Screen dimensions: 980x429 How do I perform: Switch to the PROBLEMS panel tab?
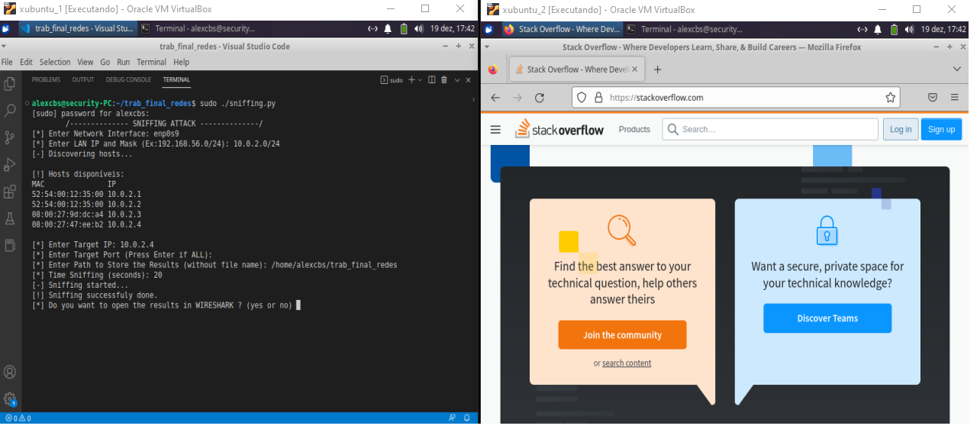pos(46,79)
